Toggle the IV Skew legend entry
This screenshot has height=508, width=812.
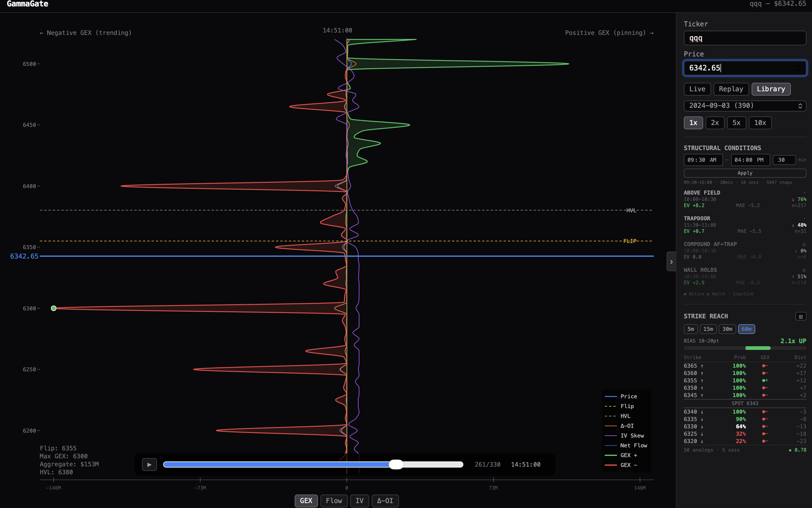[x=632, y=435]
